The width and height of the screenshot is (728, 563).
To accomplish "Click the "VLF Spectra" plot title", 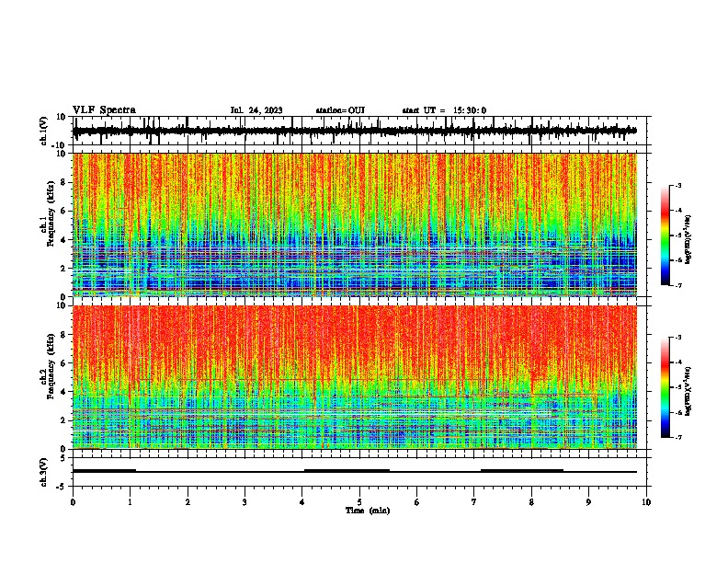I will click(x=104, y=110).
